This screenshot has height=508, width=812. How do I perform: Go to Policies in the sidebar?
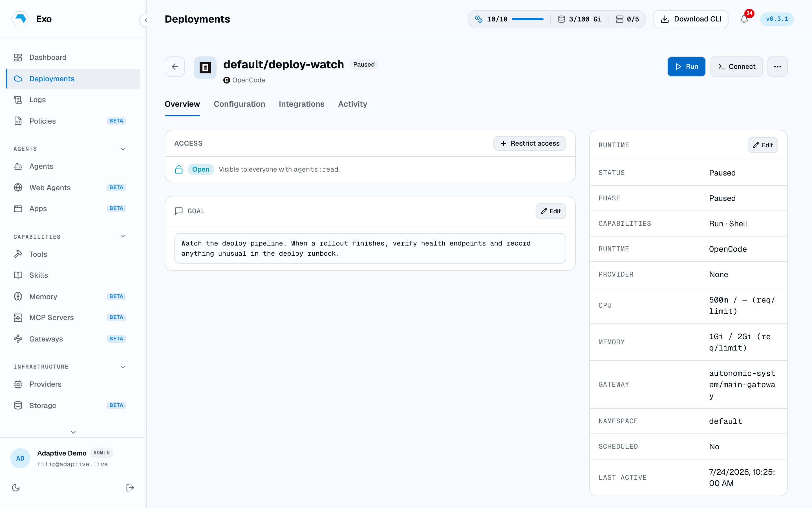(73, 121)
